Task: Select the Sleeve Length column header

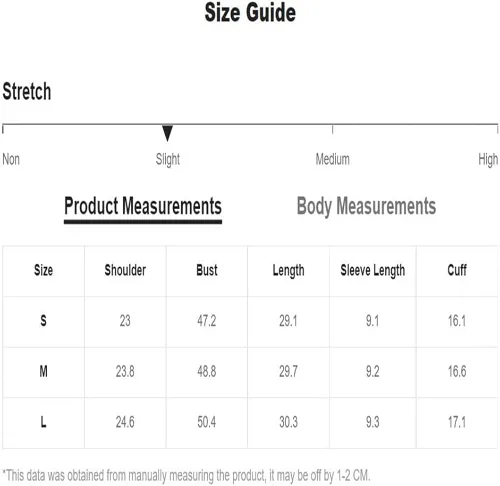Action: (x=373, y=271)
